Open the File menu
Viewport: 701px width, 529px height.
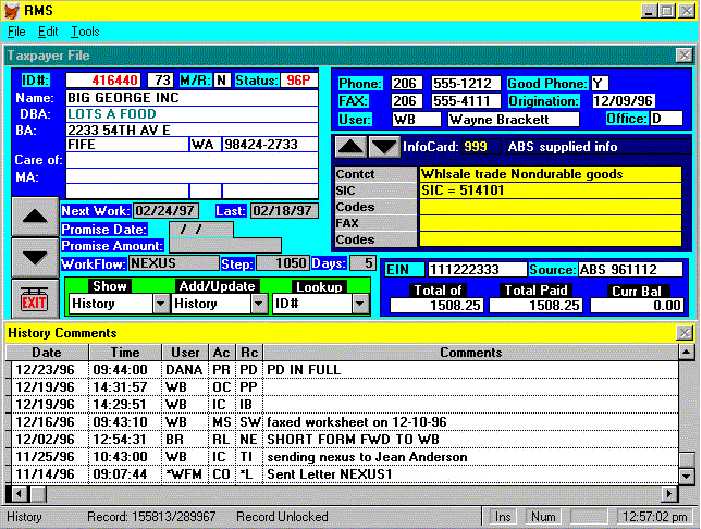pos(17,32)
